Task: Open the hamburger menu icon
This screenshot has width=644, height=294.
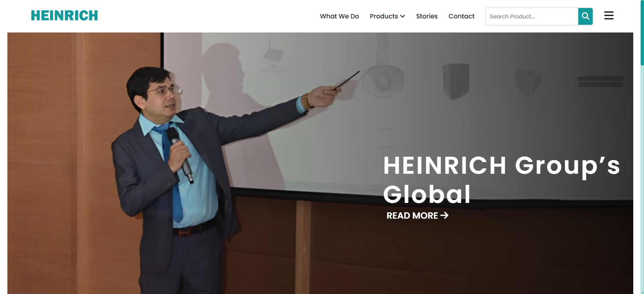Action: point(609,15)
